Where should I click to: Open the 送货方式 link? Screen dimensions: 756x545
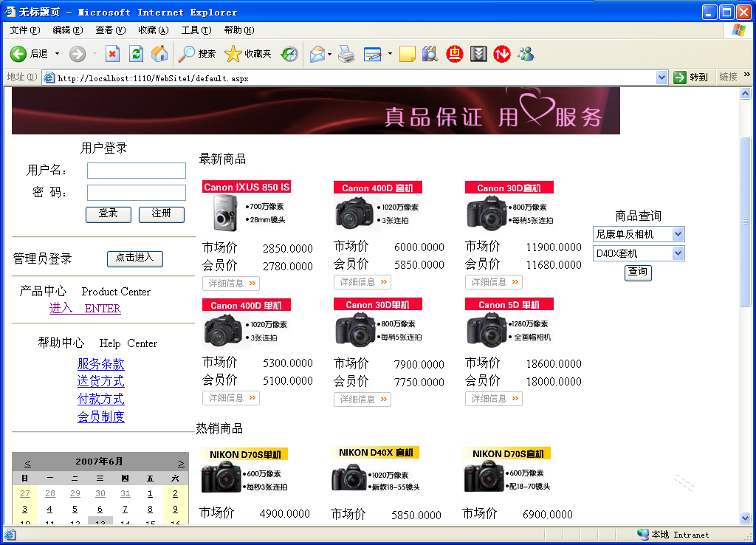[100, 382]
